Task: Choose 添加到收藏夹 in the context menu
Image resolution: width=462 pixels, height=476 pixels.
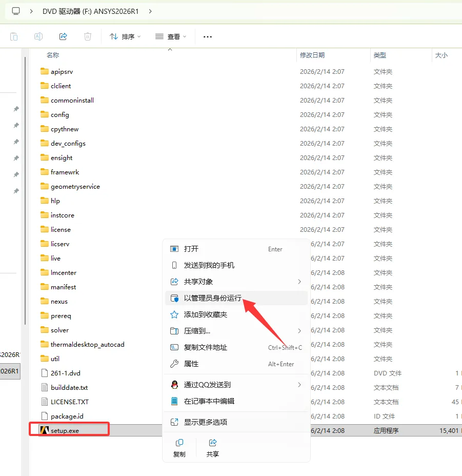Action: 236,314
